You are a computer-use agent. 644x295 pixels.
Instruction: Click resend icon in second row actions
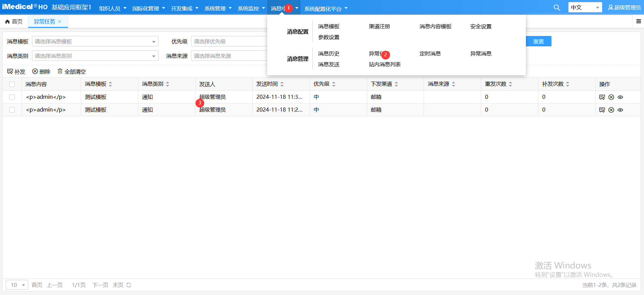coord(602,110)
